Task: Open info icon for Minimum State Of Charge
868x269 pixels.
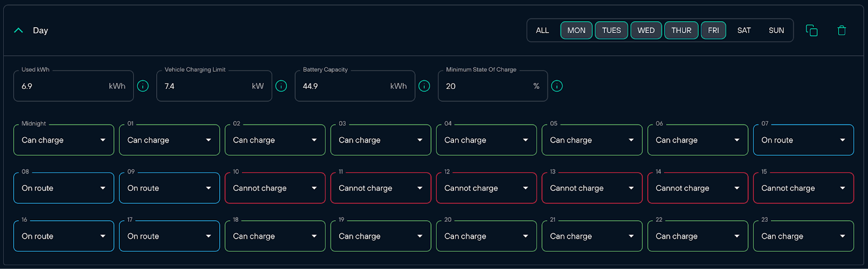Action: [557, 86]
